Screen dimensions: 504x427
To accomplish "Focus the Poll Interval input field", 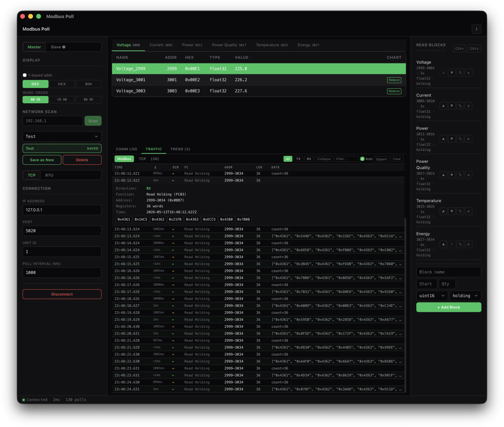I will coord(62,273).
